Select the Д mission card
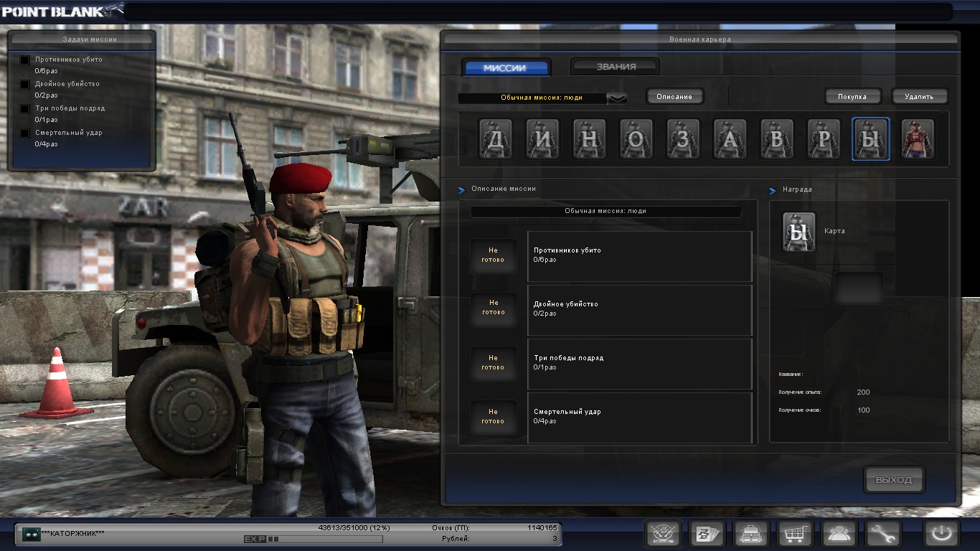This screenshot has width=980, height=551. point(496,138)
